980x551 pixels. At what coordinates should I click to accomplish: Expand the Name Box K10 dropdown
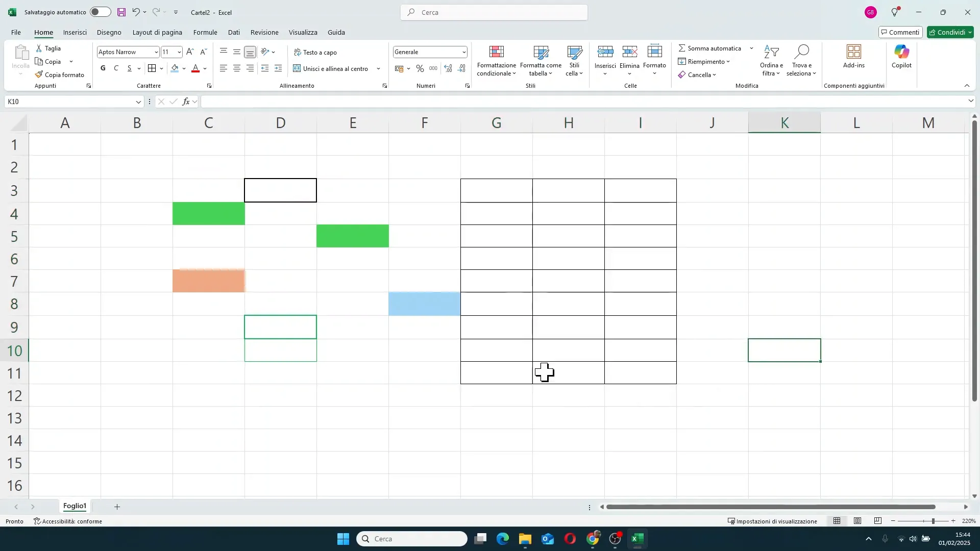point(138,102)
